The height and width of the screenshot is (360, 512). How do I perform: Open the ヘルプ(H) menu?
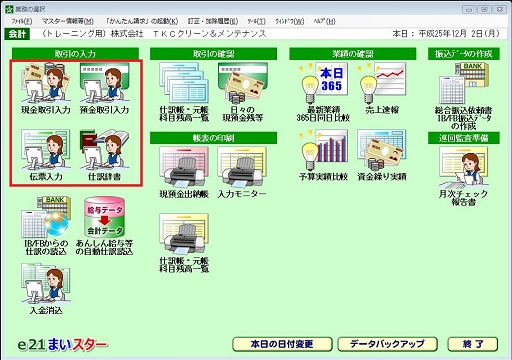[324, 21]
